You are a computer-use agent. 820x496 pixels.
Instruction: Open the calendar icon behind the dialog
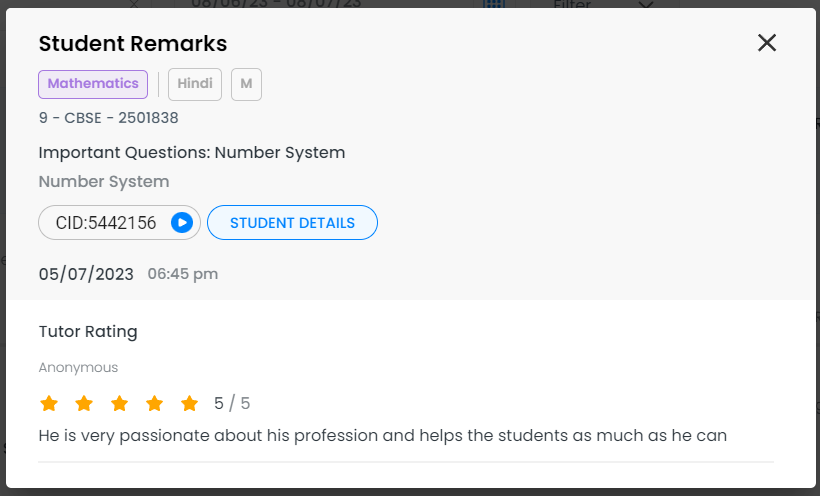click(x=493, y=4)
